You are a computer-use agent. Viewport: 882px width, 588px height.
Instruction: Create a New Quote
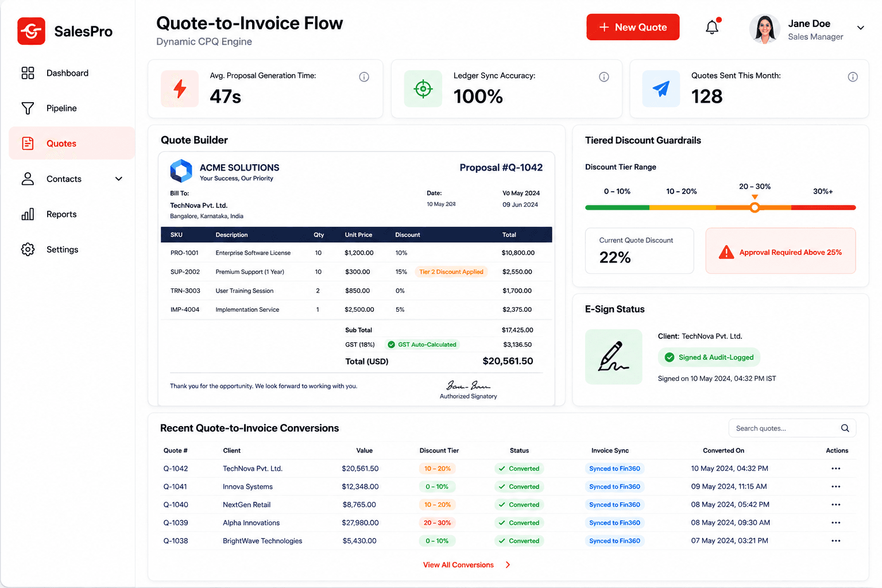click(633, 27)
